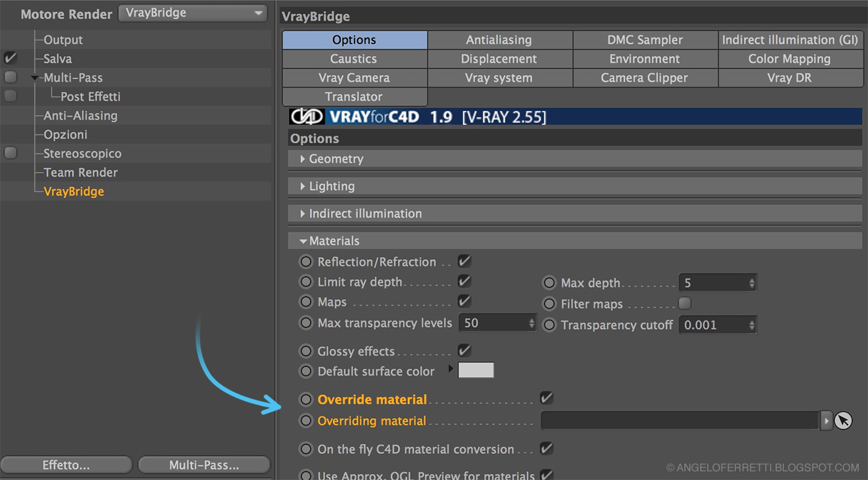Image resolution: width=868 pixels, height=480 pixels.
Task: Click the animation dot beside Default surface color
Action: click(x=306, y=371)
